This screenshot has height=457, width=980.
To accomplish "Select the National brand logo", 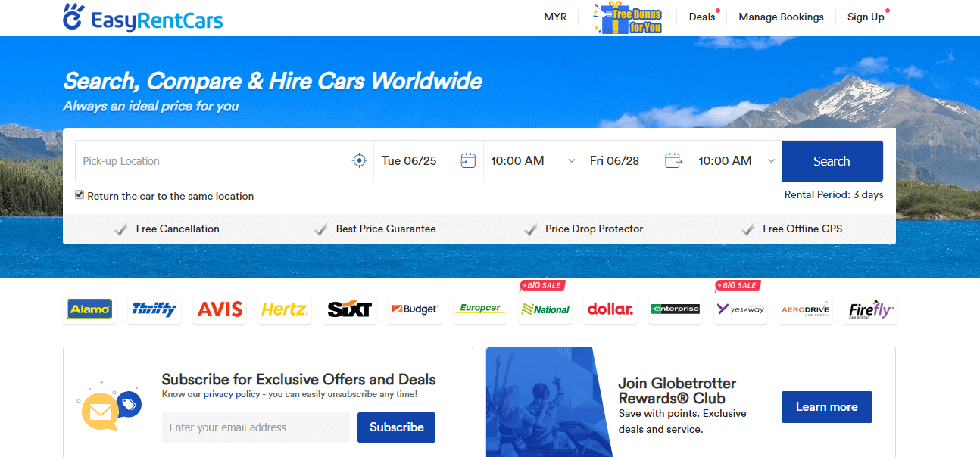I will point(545,309).
